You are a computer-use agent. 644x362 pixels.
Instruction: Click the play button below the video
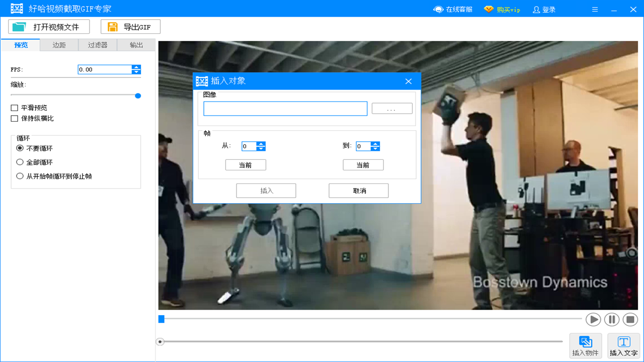593,319
